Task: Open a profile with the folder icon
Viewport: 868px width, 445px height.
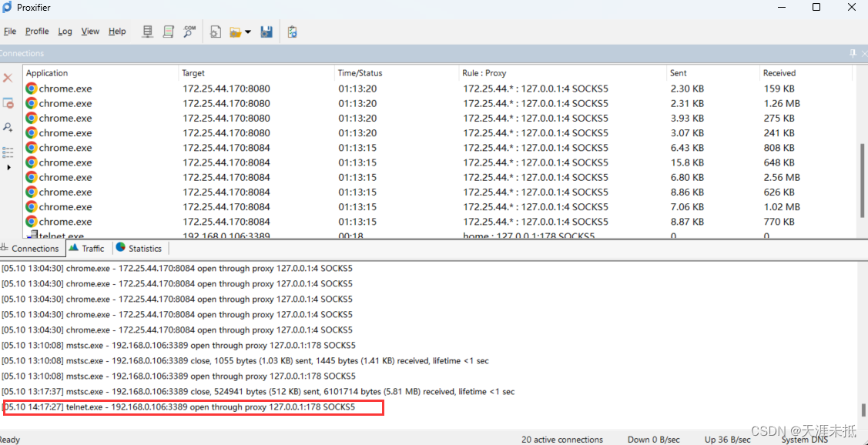Action: pyautogui.click(x=235, y=32)
